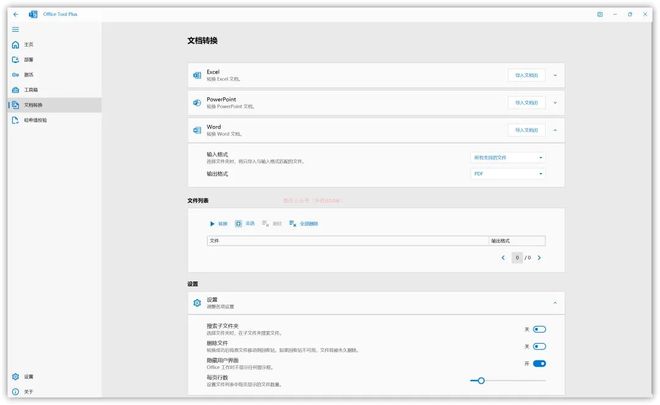Click the 输出格式 column header in table
This screenshot has height=405, width=660.
(517, 241)
